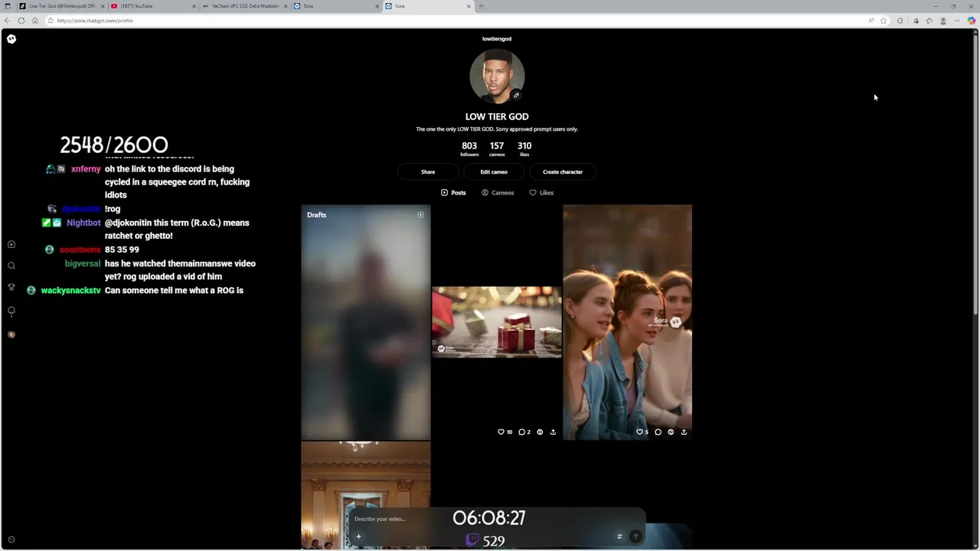Click the wackysnackstv username in chat
The width and height of the screenshot is (980, 551).
point(70,291)
